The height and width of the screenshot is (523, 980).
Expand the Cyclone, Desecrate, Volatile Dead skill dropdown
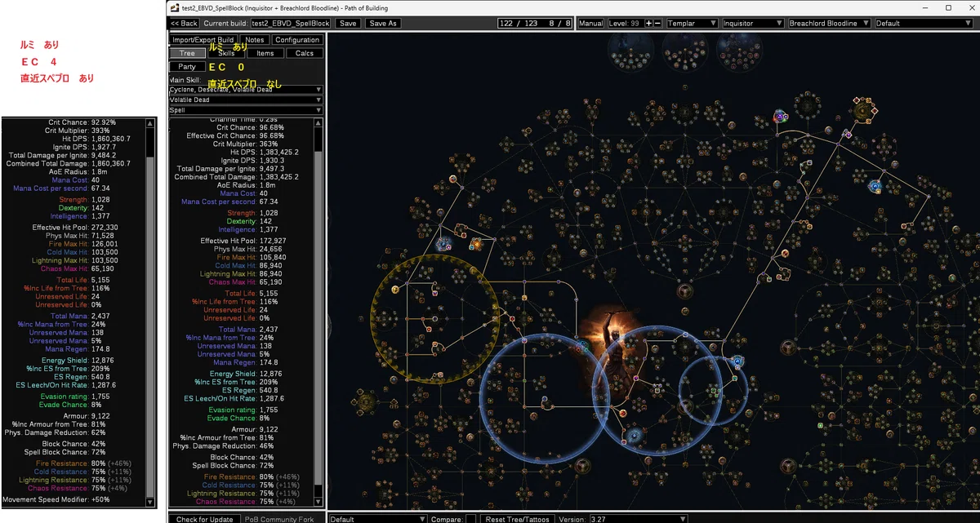pyautogui.click(x=246, y=90)
